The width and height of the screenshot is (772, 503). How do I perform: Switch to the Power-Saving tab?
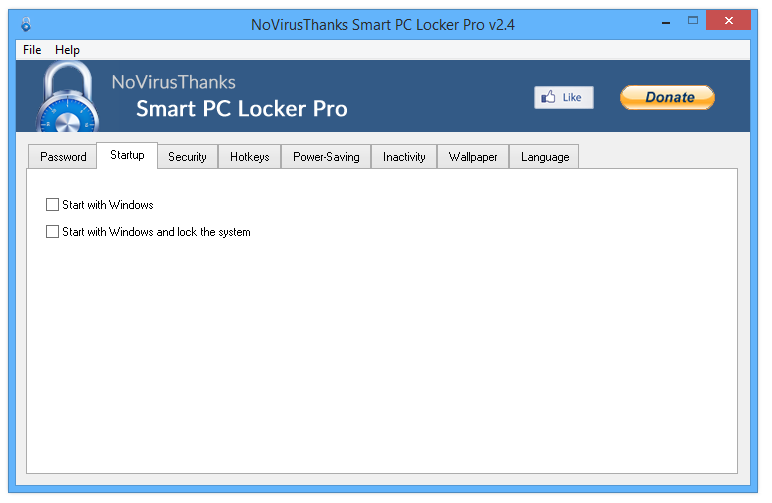point(326,157)
